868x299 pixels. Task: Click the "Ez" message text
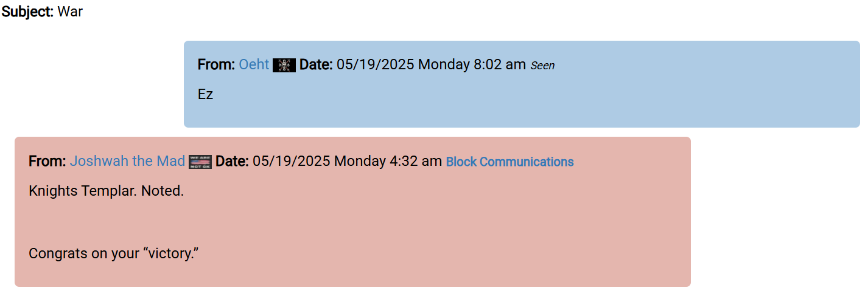coord(205,94)
